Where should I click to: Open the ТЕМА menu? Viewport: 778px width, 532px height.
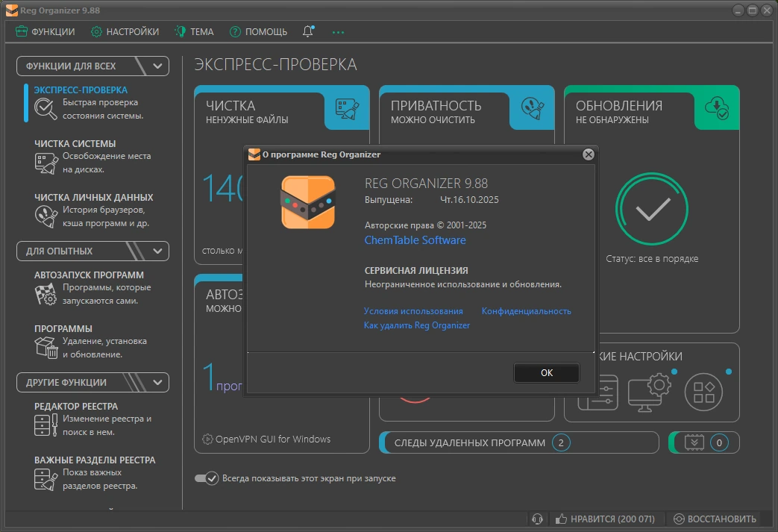point(195,32)
